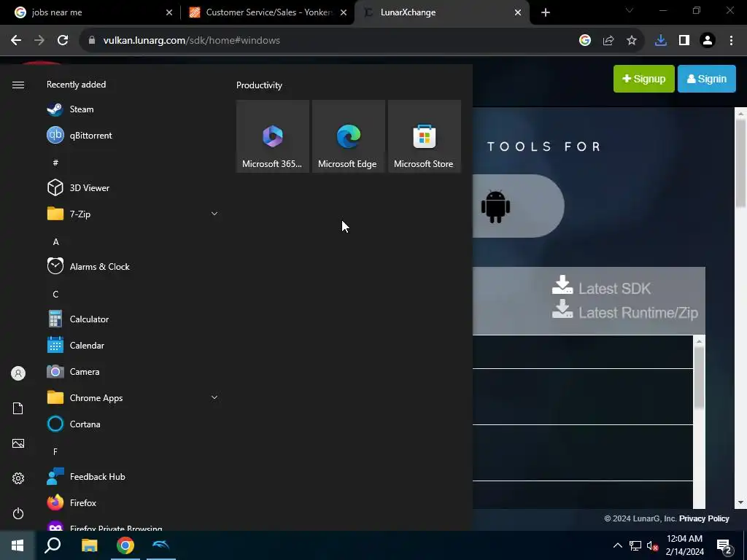
Task: Switch to the Customer Service/Sales tab
Action: point(269,12)
